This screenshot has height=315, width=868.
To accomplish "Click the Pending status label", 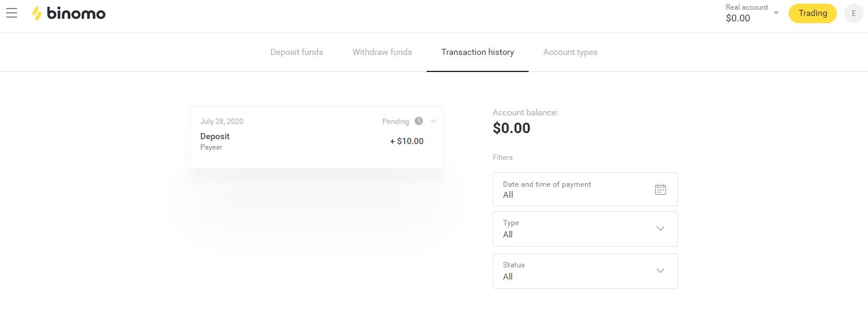I will pos(396,121).
